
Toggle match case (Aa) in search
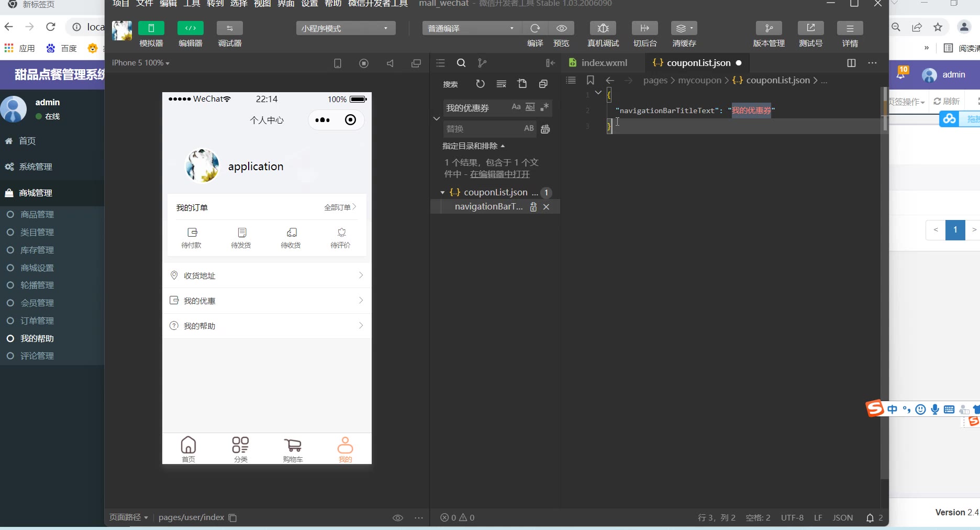click(x=516, y=107)
